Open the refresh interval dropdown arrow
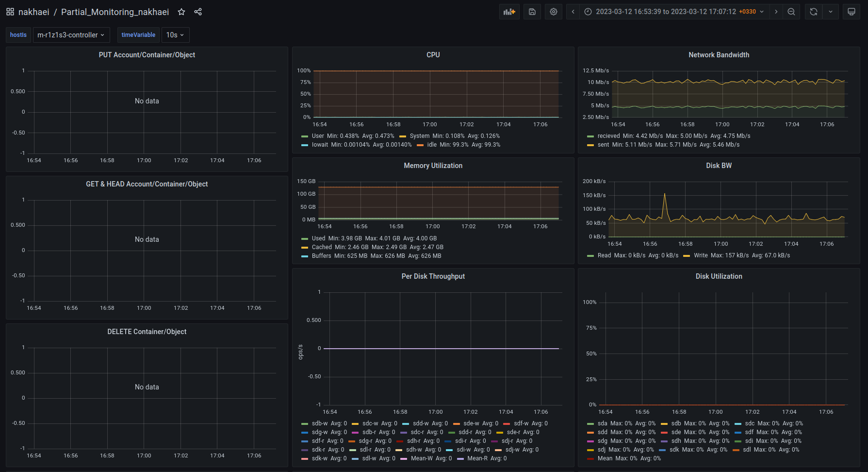Viewport: 868px width, 472px height. click(x=831, y=12)
